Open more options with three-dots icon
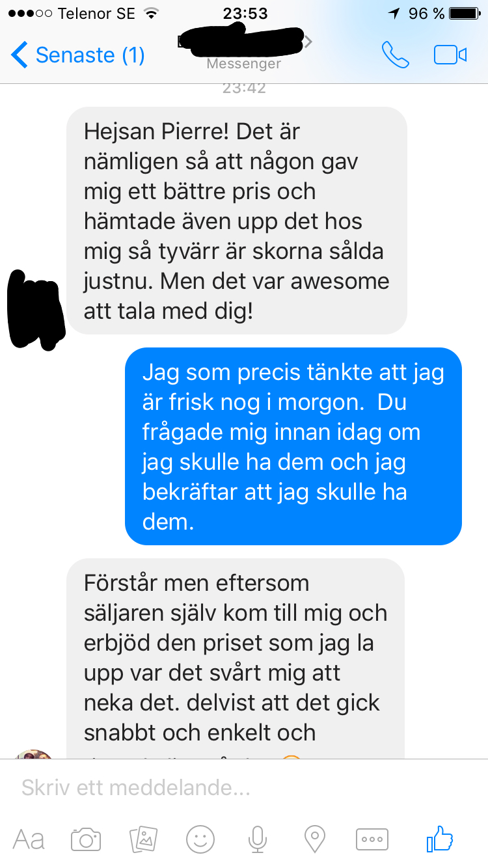 (372, 839)
